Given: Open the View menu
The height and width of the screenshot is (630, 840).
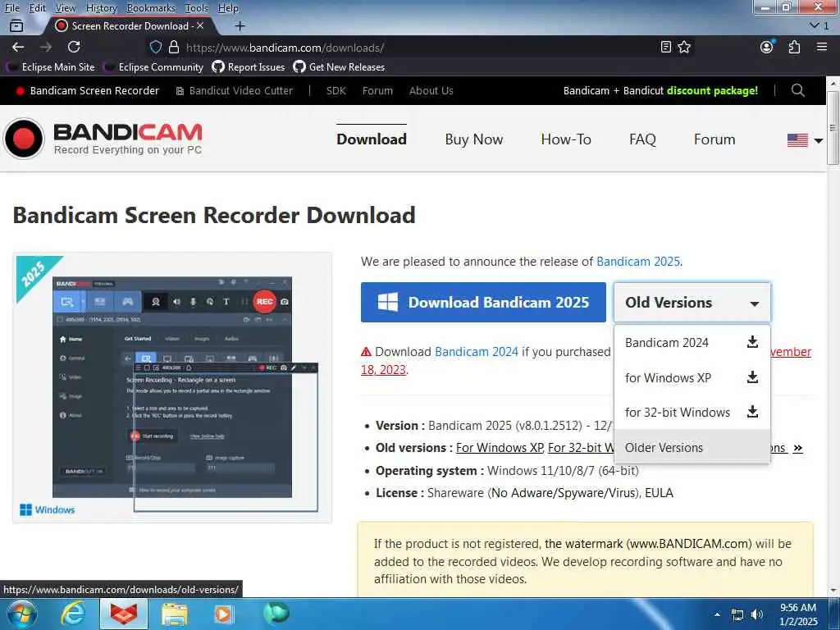Looking at the screenshot, I should pos(66,8).
